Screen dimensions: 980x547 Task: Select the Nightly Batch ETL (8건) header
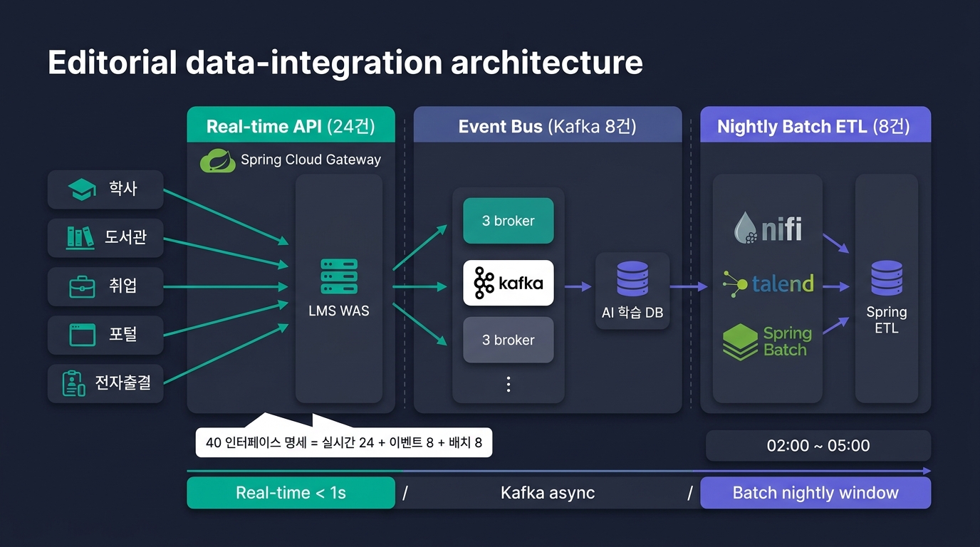click(815, 126)
